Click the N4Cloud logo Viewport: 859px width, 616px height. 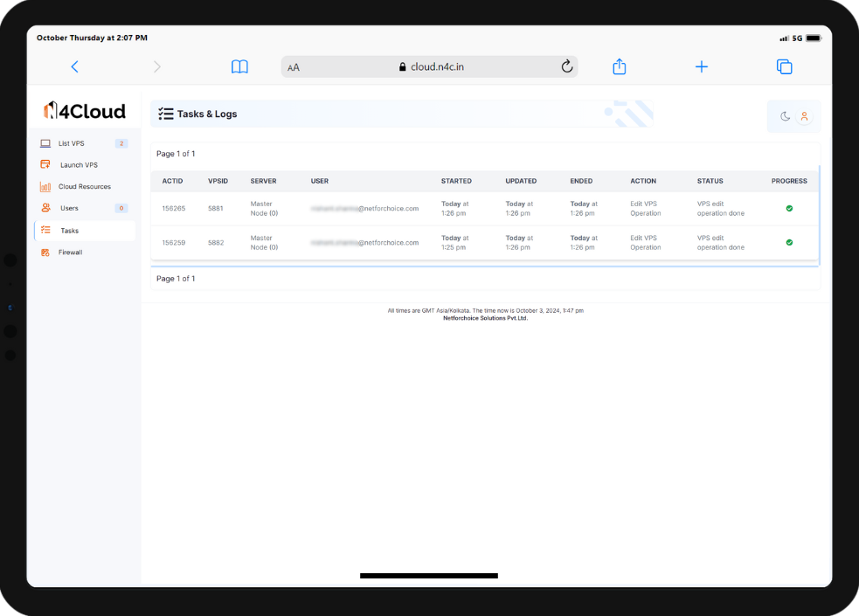(x=85, y=111)
